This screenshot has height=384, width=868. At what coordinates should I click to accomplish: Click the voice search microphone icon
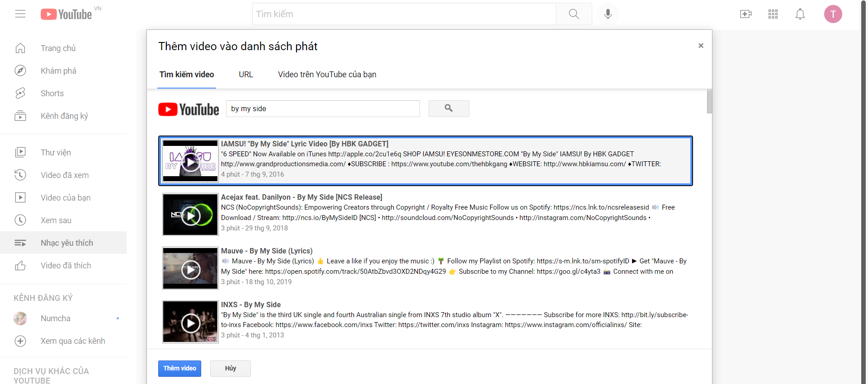(608, 14)
